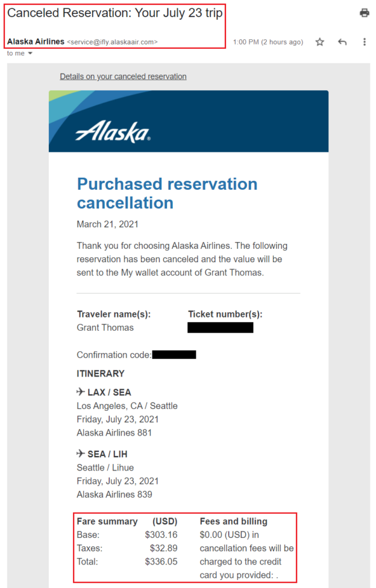This screenshot has height=588, width=376.
Task: Expand more actions via the vertical dots
Action: [x=364, y=42]
